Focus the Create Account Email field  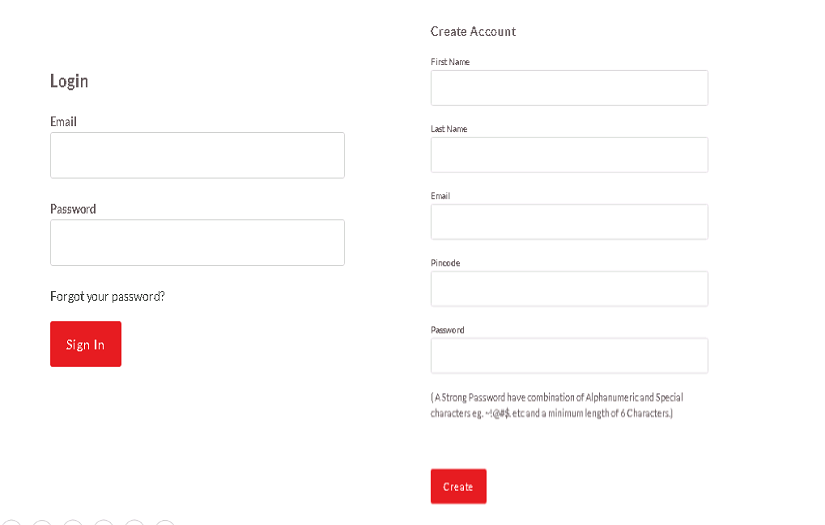[x=569, y=222]
